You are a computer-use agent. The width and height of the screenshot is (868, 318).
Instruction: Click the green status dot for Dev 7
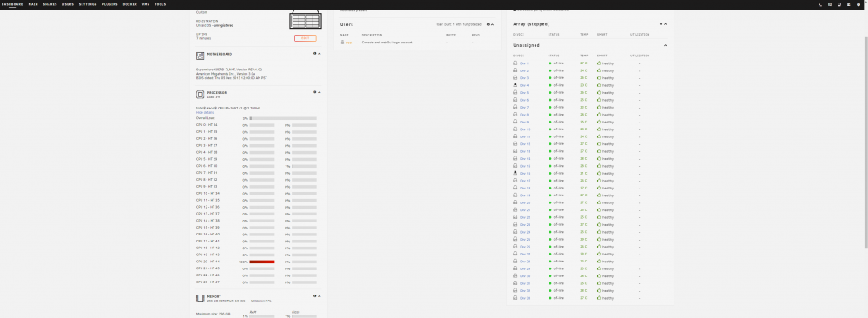550,108
